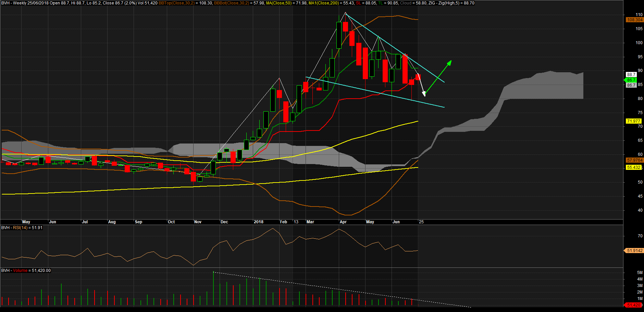Click the Aug label on date axis
Image resolution: width=644 pixels, height=312 pixels.
click(112, 222)
